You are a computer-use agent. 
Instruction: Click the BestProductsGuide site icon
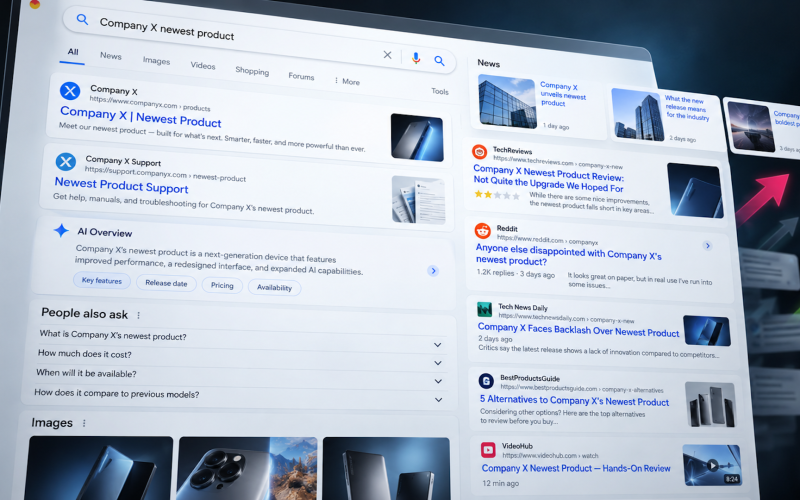pos(486,381)
